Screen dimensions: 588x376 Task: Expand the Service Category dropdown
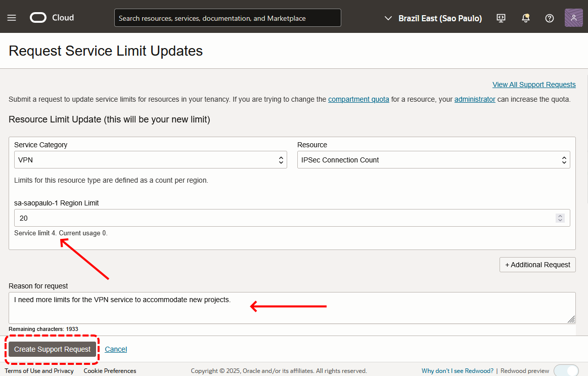pos(150,160)
